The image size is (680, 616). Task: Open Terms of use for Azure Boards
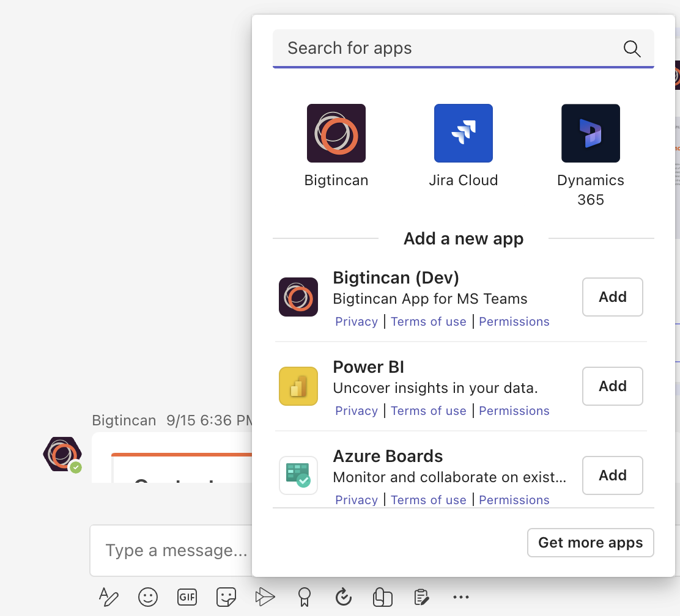pyautogui.click(x=429, y=500)
